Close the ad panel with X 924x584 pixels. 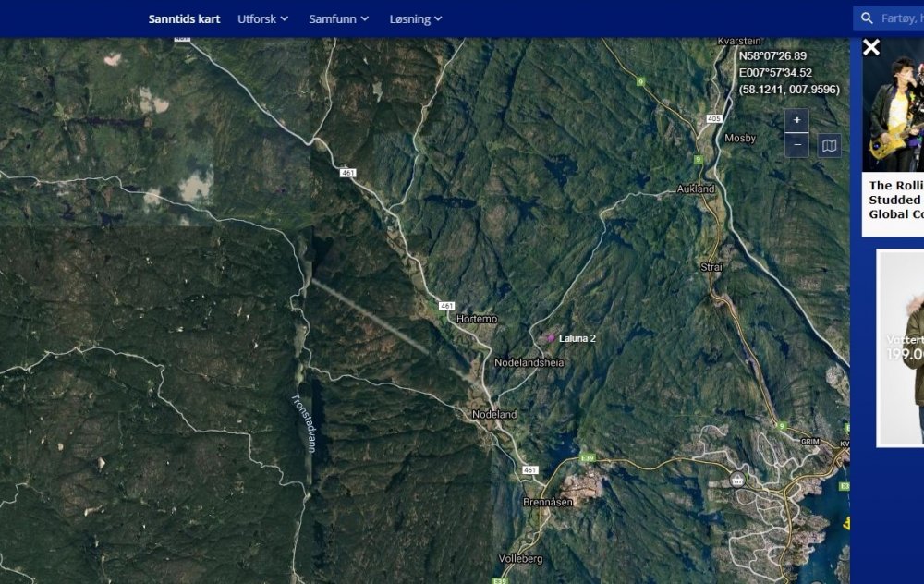[x=871, y=47]
